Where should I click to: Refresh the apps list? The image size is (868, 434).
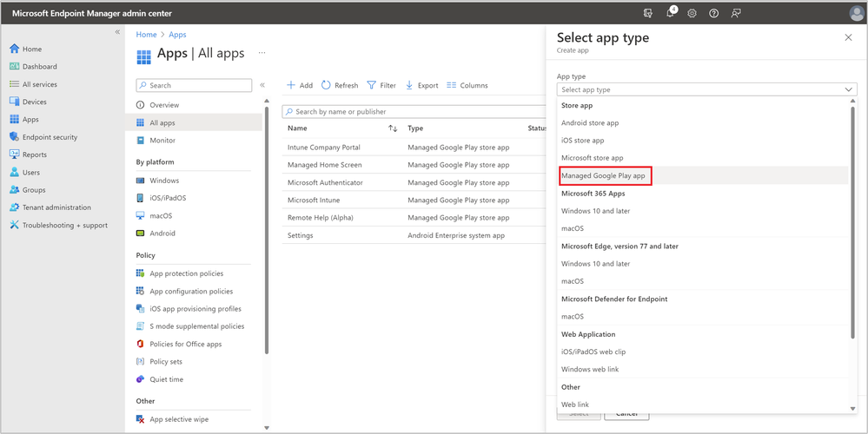pyautogui.click(x=340, y=85)
